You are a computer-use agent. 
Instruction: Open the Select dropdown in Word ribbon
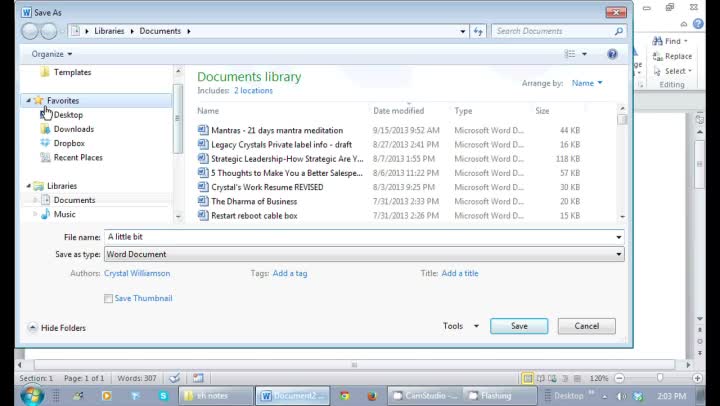(x=689, y=71)
